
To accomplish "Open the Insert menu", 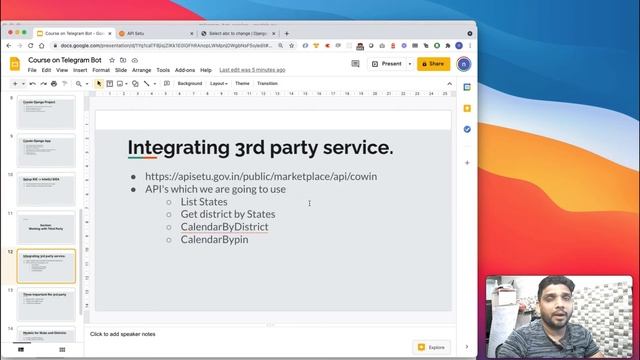I will click(80, 70).
